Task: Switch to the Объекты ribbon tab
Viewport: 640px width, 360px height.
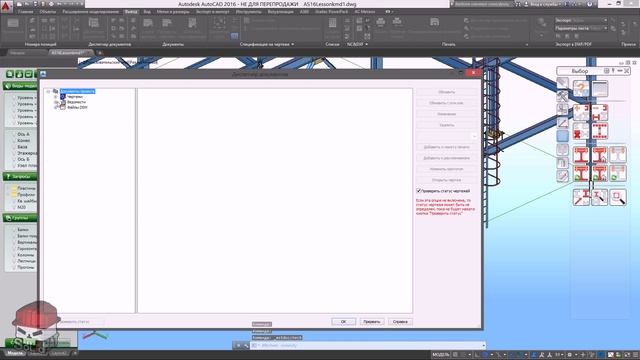Action: pos(48,12)
